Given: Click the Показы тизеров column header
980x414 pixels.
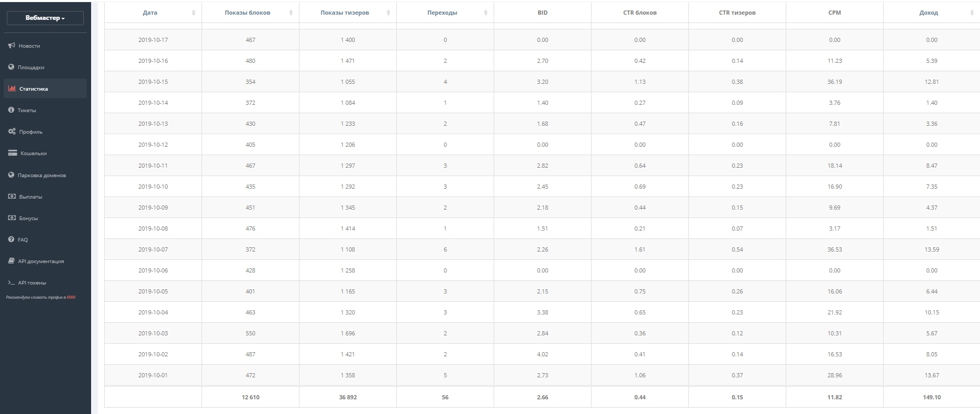Looking at the screenshot, I should 344,13.
